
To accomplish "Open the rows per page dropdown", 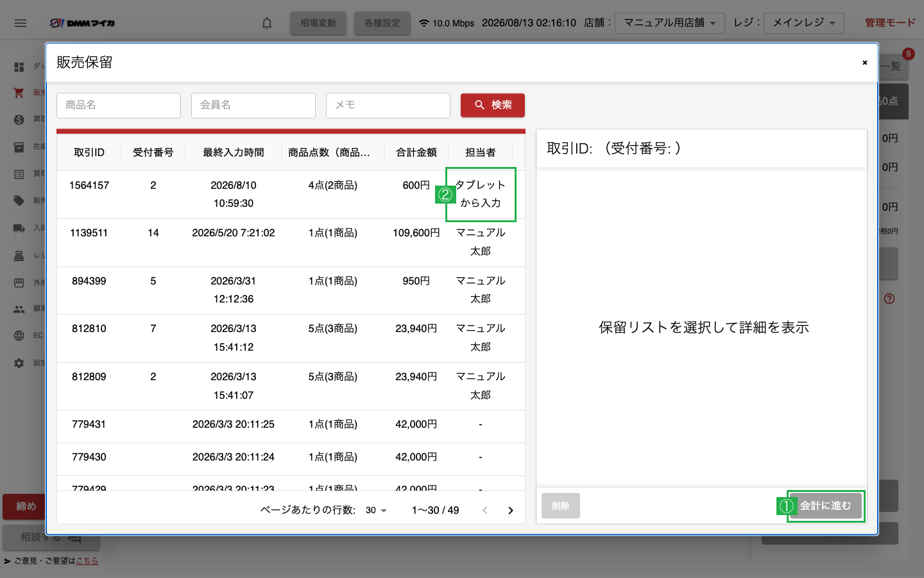I will pos(377,511).
